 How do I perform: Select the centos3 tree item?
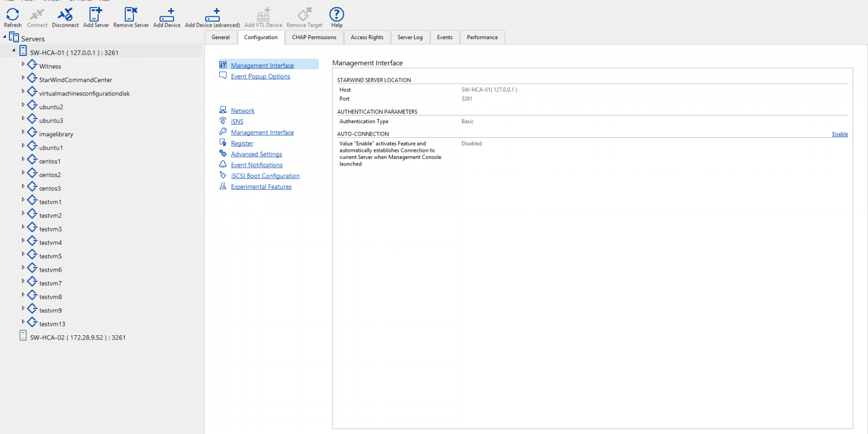[50, 188]
